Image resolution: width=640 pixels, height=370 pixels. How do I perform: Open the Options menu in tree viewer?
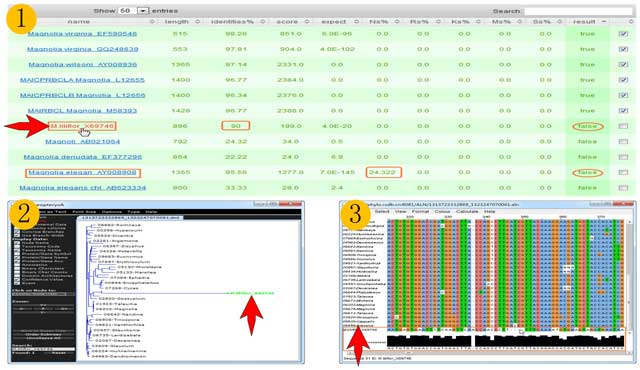(111, 212)
